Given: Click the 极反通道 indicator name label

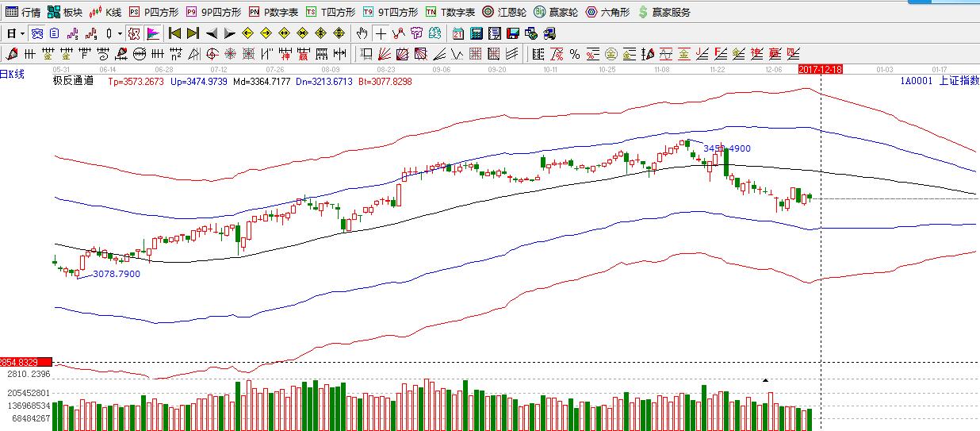Looking at the screenshot, I should [x=73, y=81].
